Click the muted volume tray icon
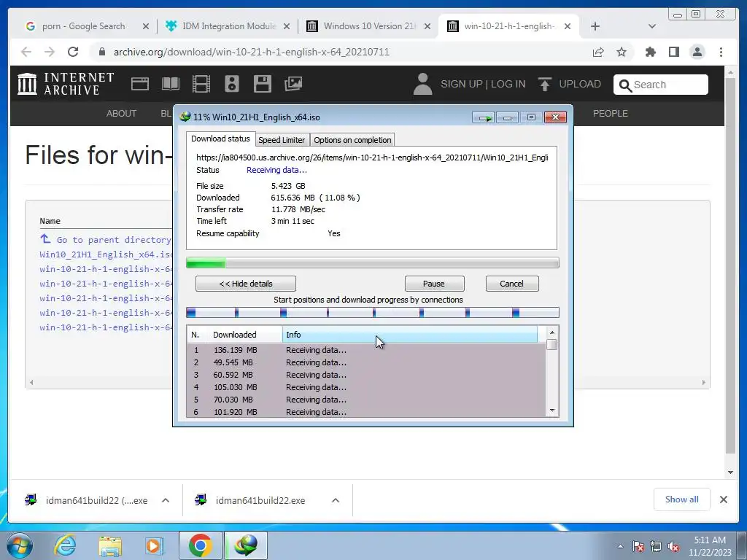Image resolution: width=747 pixels, height=560 pixels. [673, 546]
